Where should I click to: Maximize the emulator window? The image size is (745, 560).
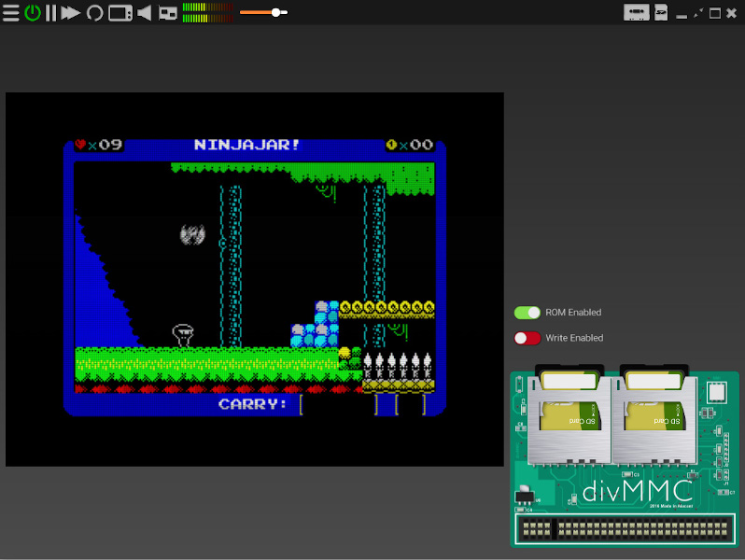point(714,13)
